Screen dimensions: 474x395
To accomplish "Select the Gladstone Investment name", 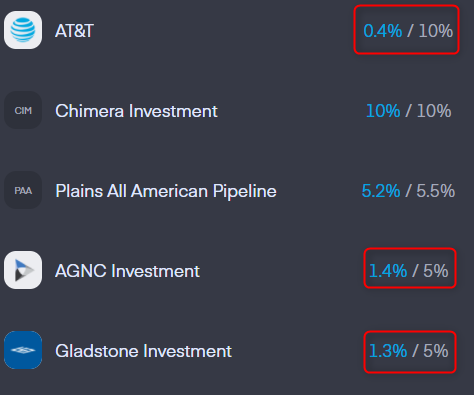I will (143, 351).
